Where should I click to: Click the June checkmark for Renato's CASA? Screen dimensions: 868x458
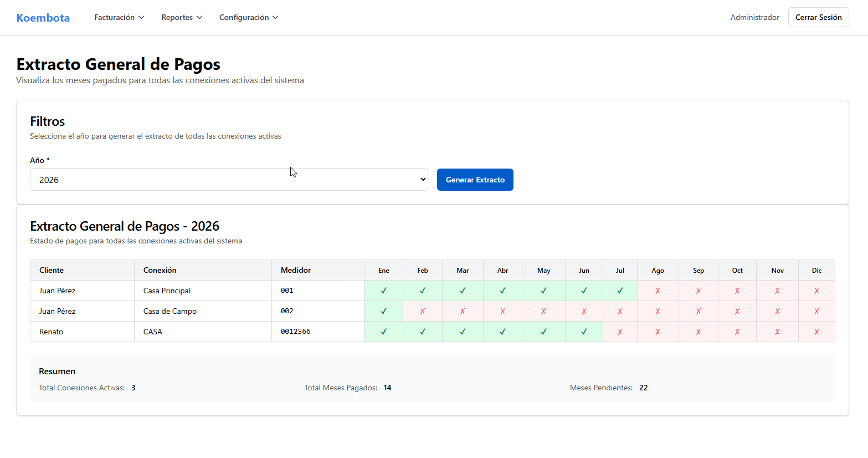584,332
